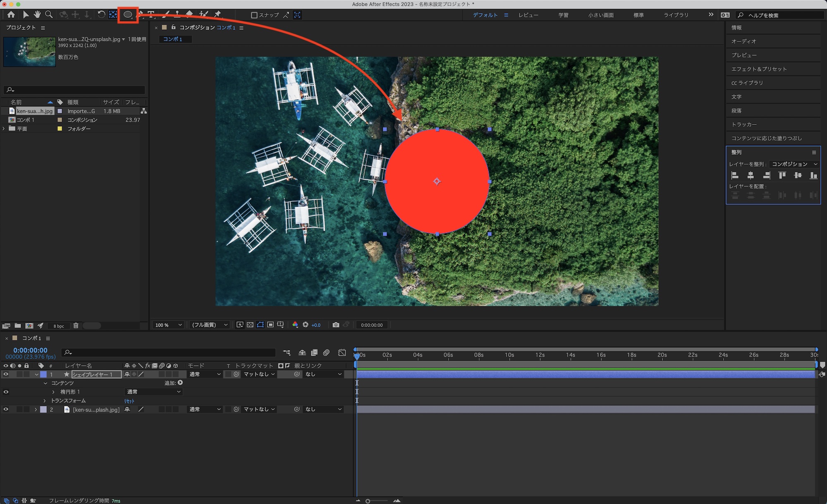This screenshot has height=504, width=827.
Task: Select the Hand tool
Action: pos(37,15)
